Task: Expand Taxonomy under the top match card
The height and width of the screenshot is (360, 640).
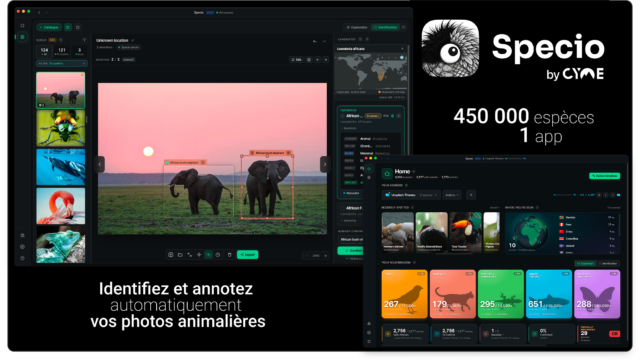Action: [x=349, y=128]
